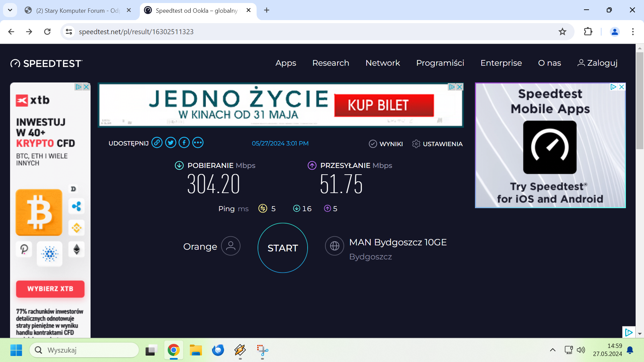Open Chrome profile avatar
This screenshot has height=362, width=644.
pos(615,32)
